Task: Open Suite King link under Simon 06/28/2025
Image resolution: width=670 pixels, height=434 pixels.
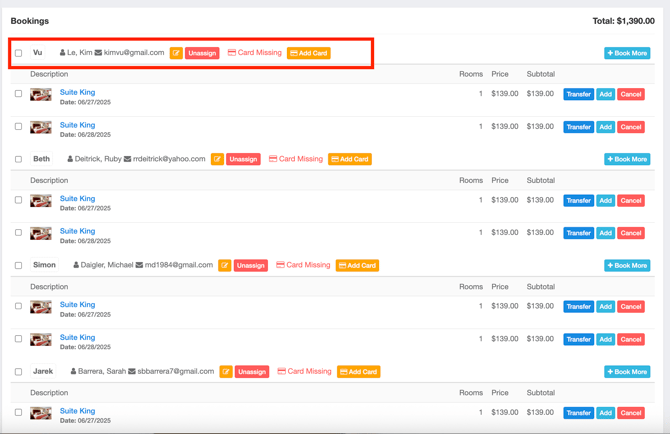Action: pos(77,337)
